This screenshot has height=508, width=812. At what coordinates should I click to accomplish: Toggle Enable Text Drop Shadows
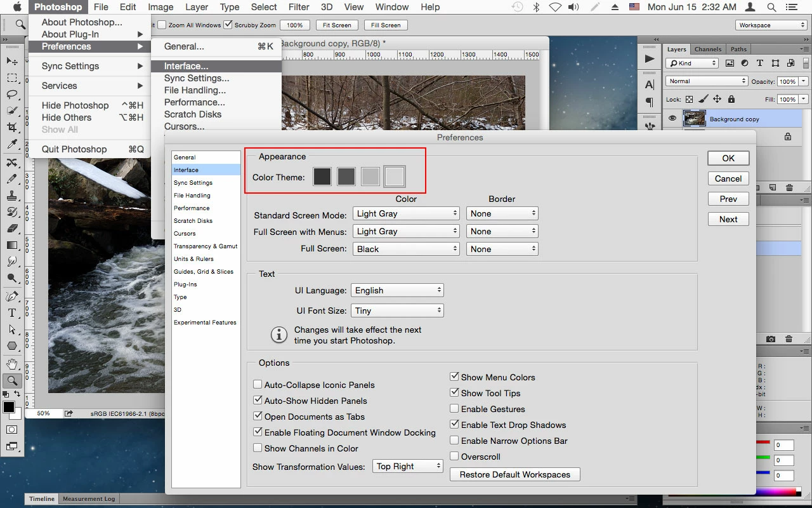pyautogui.click(x=454, y=425)
